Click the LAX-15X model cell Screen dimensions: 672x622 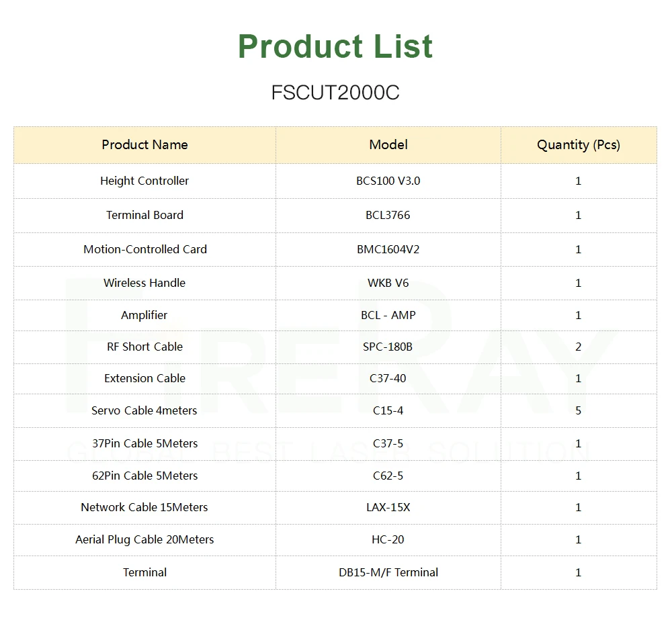(x=388, y=507)
